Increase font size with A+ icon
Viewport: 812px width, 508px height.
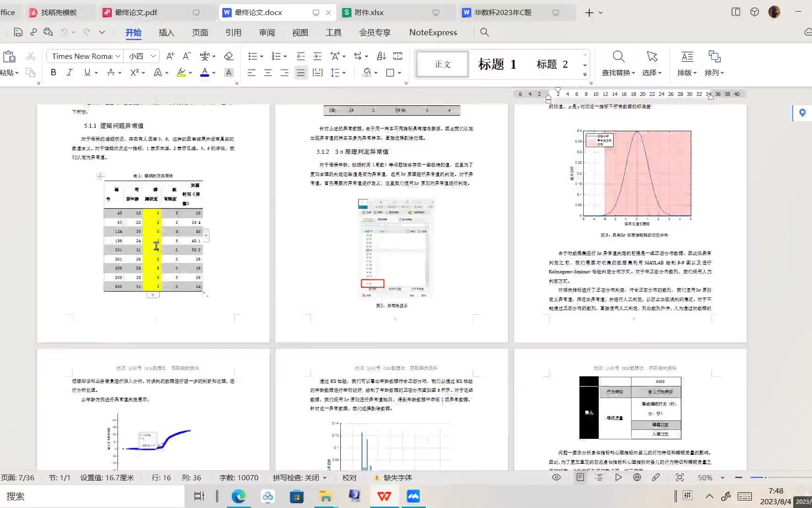(x=170, y=56)
